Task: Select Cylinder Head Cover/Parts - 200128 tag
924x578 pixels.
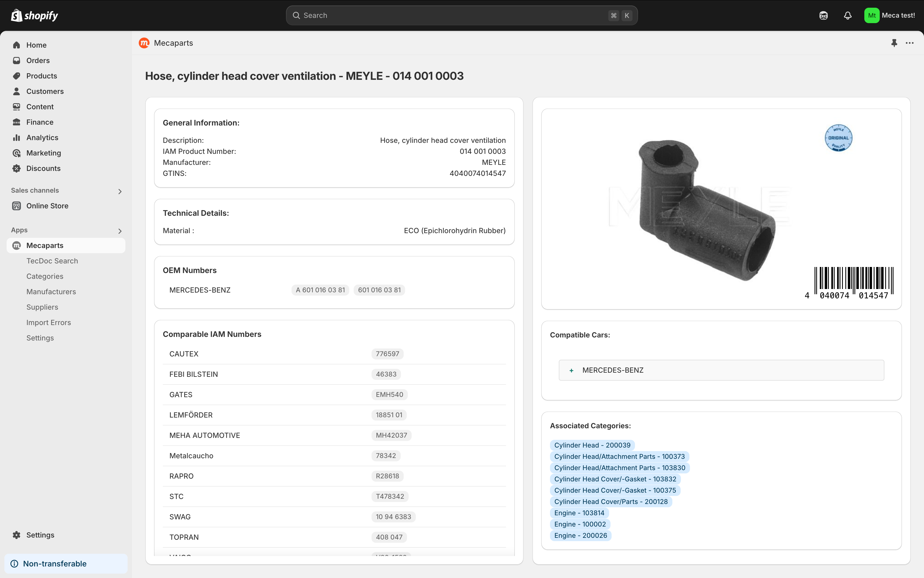Action: tap(611, 501)
